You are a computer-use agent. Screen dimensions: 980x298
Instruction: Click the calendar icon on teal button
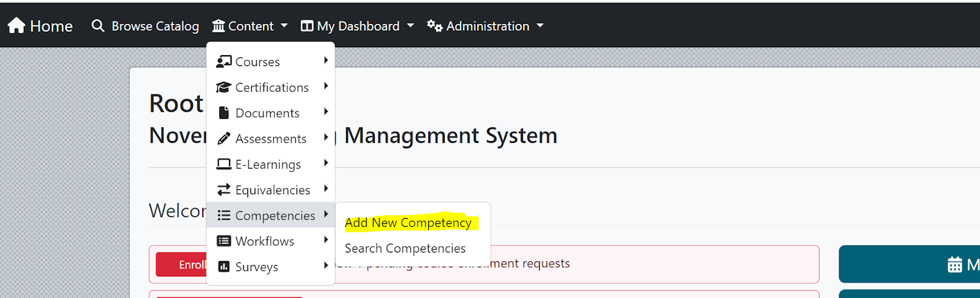955,265
